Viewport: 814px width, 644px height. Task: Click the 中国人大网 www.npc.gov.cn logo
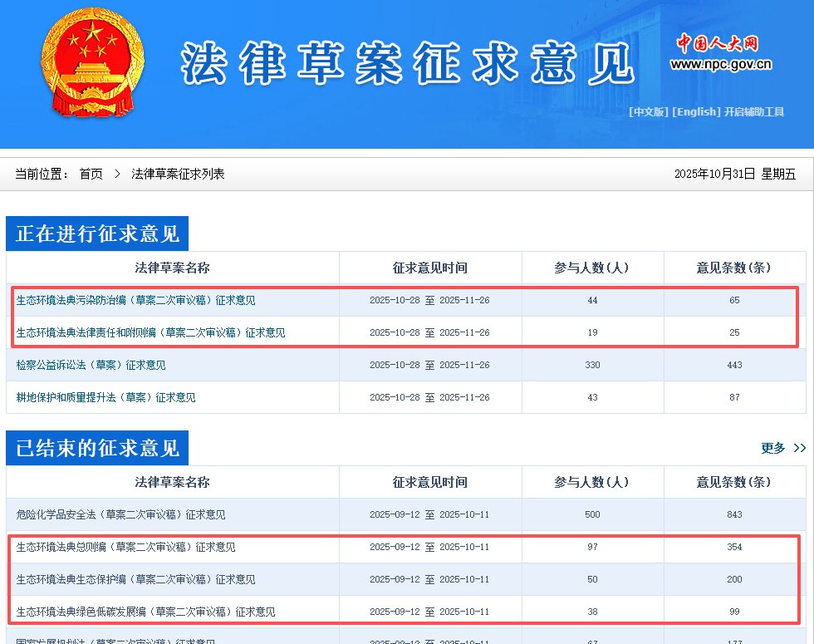point(720,54)
